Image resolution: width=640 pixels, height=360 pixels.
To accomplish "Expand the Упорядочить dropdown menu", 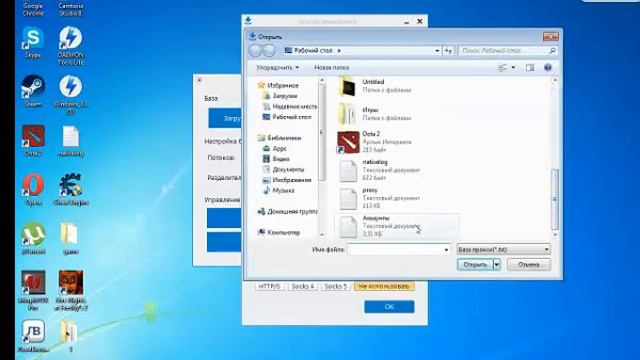I will click(x=278, y=67).
